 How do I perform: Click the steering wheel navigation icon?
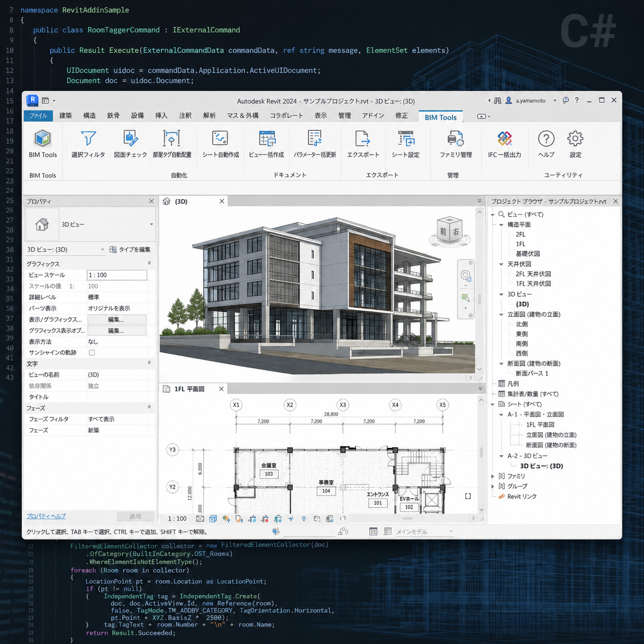[465, 275]
